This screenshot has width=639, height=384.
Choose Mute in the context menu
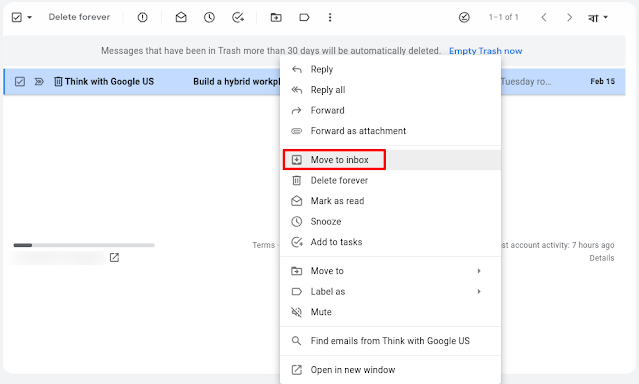390,312
